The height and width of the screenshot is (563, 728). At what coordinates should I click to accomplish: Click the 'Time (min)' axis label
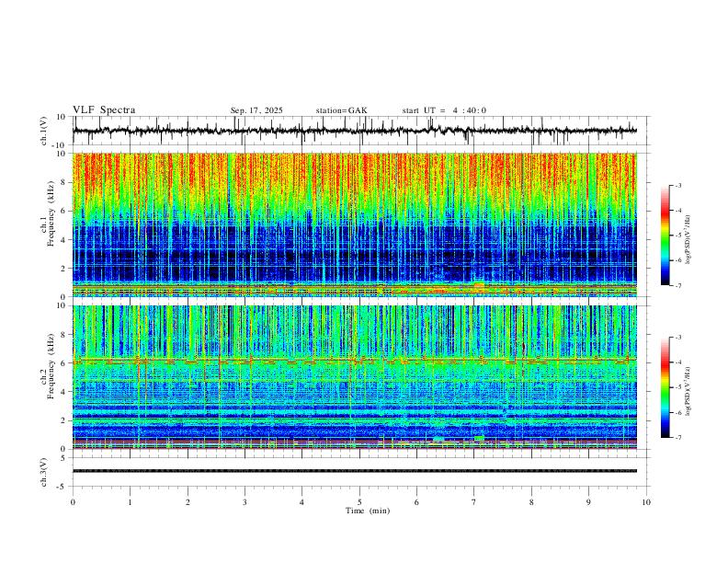click(x=368, y=511)
